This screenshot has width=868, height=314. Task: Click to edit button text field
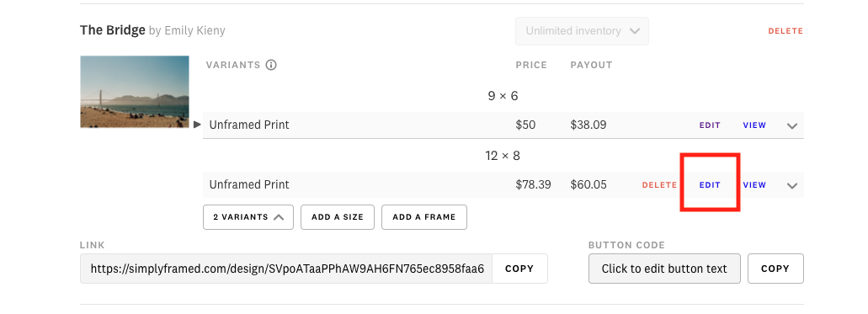click(x=664, y=269)
